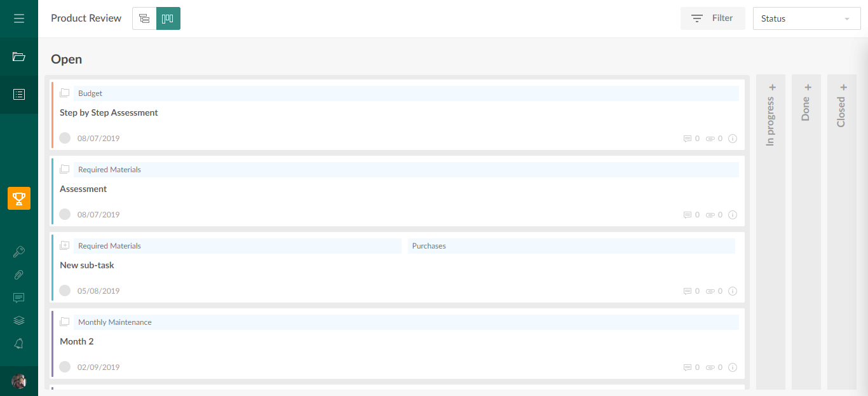Open the layers stack sidebar icon

[19, 320]
